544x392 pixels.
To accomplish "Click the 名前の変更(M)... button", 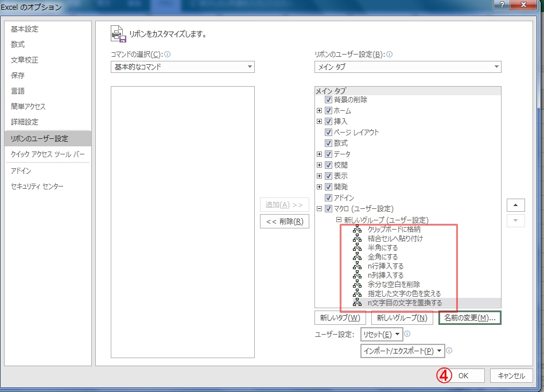I will 470,318.
